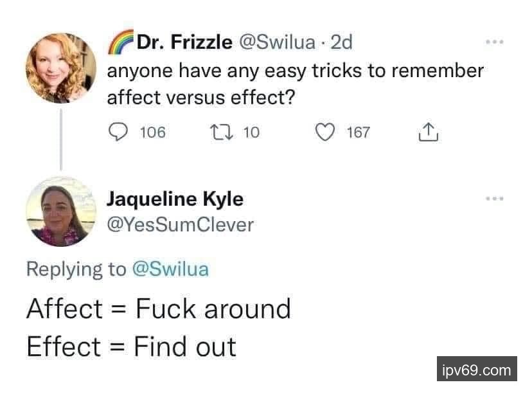The height and width of the screenshot is (396, 532).
Task: Open Dr. Frizzle's profile picture
Action: [x=61, y=67]
